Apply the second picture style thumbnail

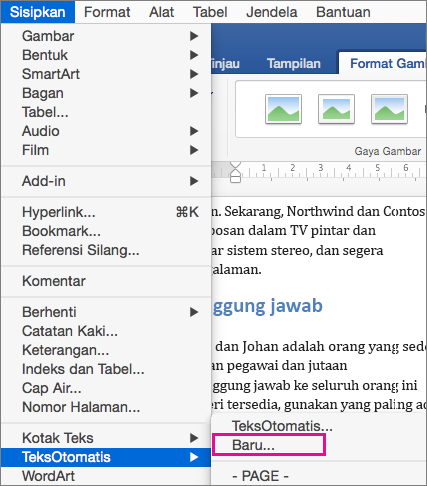click(336, 109)
